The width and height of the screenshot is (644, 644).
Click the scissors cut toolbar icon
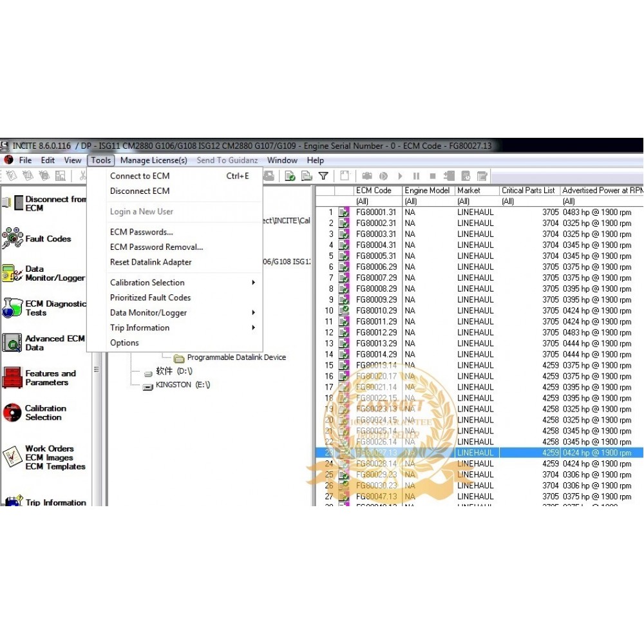coord(82,176)
